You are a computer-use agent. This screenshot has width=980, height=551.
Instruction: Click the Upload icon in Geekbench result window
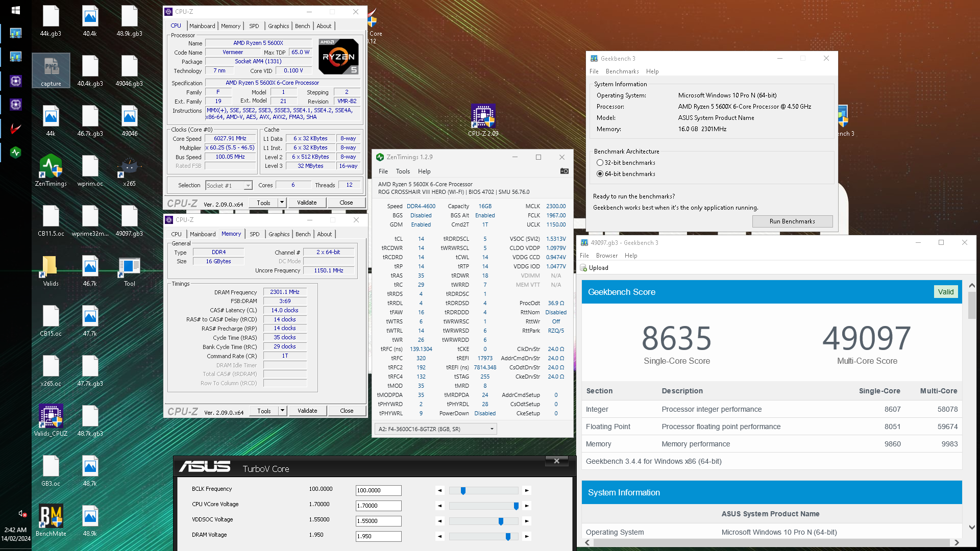coord(584,268)
